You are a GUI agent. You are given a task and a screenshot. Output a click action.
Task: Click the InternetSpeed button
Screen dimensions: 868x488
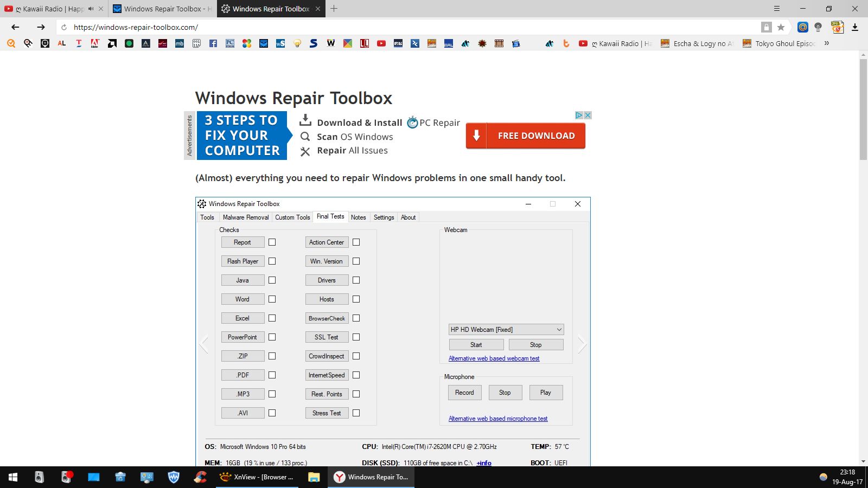(327, 375)
